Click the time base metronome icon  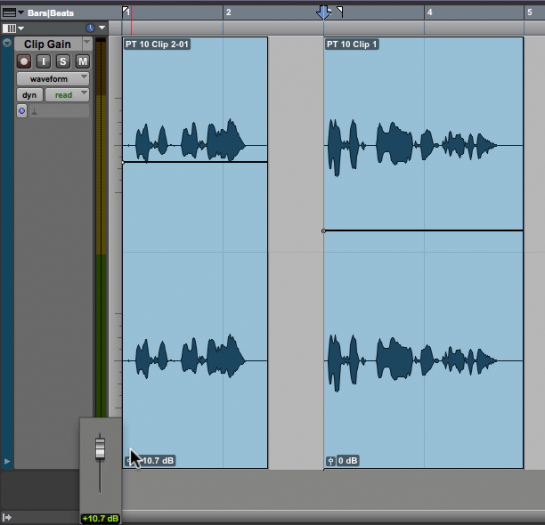click(34, 112)
